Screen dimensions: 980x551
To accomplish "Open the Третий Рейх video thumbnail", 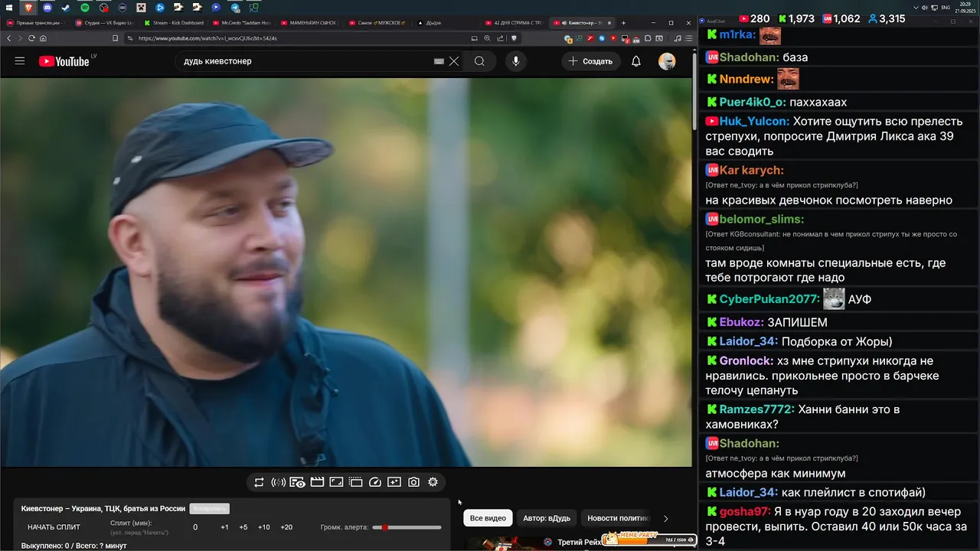I will coord(501,543).
